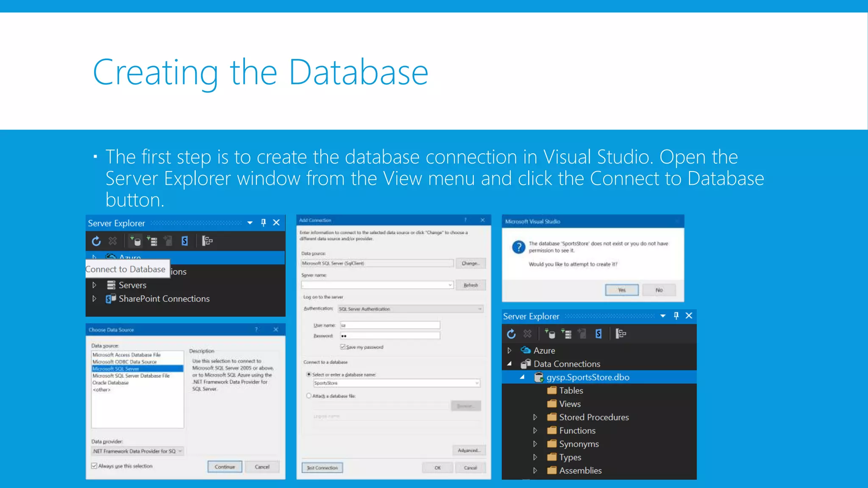The width and height of the screenshot is (868, 488).
Task: Click Refresh button next to Server name
Action: click(470, 285)
